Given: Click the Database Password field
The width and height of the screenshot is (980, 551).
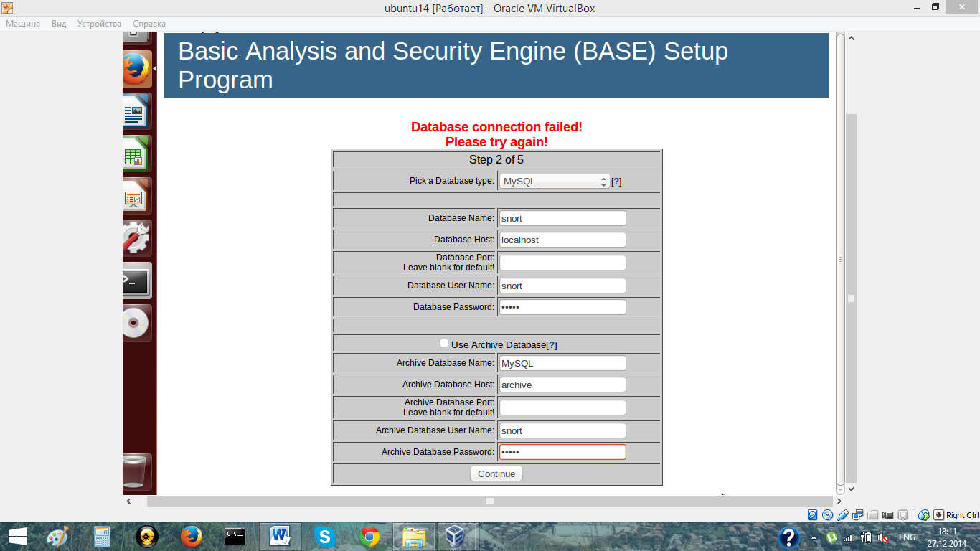Looking at the screenshot, I should click(562, 307).
